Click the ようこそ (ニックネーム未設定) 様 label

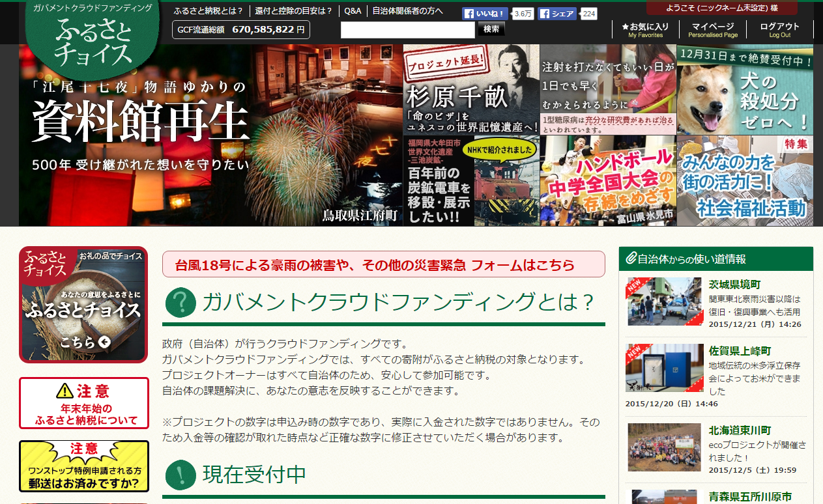point(721,8)
